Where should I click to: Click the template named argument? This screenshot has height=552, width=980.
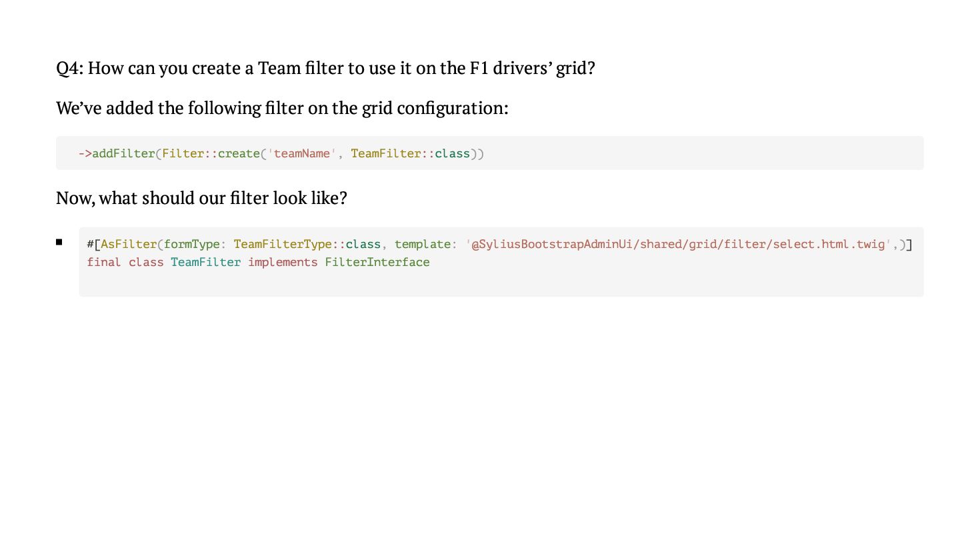(x=423, y=244)
